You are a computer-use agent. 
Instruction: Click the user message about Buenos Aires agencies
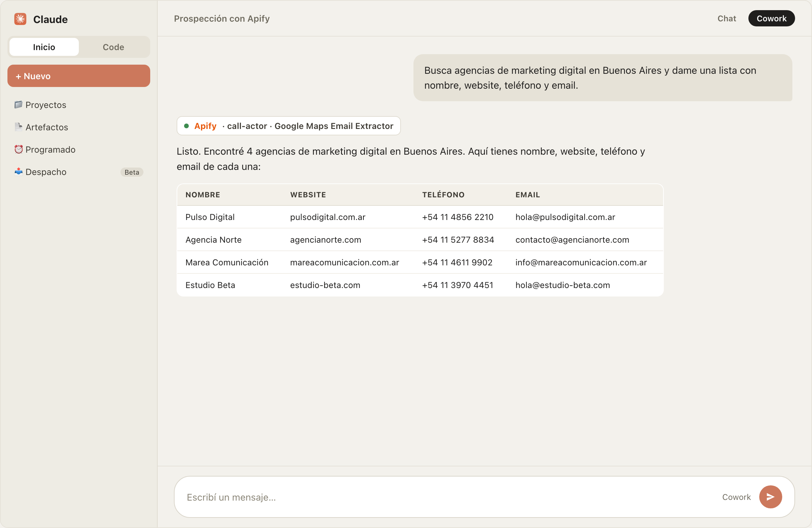click(603, 78)
